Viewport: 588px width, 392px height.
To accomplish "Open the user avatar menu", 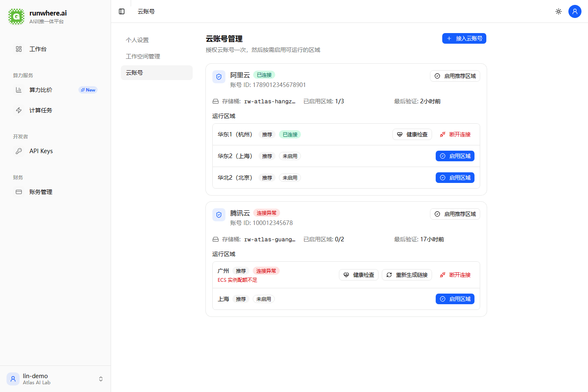I will click(x=575, y=11).
